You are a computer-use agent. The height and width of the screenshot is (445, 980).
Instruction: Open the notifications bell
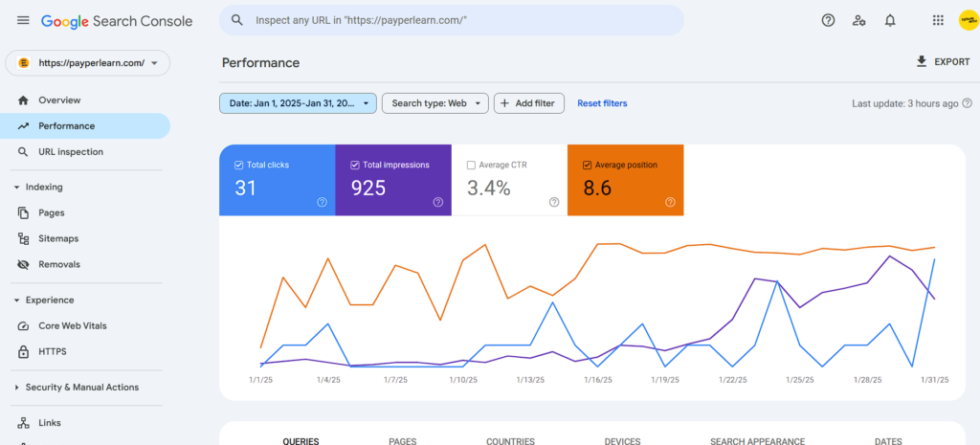pos(890,20)
